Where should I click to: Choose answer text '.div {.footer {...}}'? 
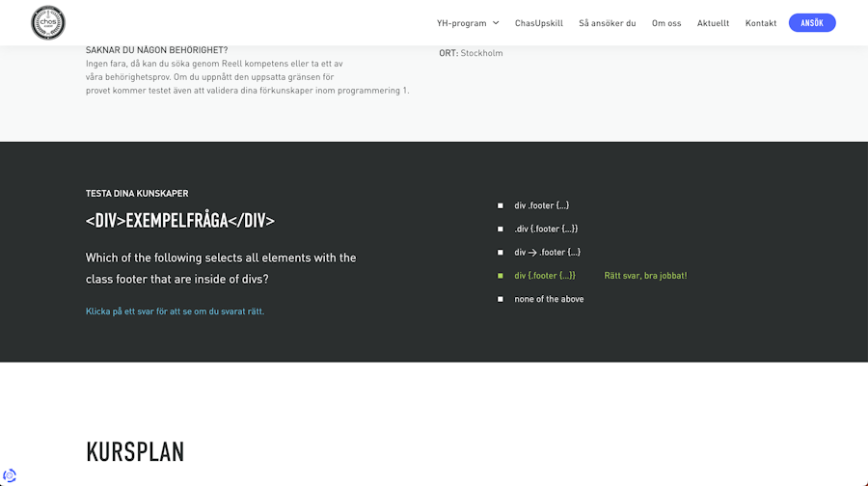pyautogui.click(x=546, y=229)
